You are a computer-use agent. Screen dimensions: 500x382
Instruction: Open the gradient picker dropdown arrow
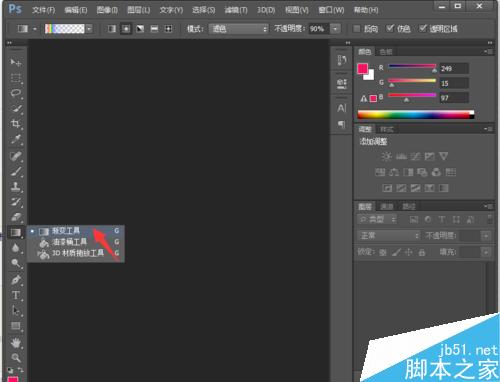coord(89,29)
